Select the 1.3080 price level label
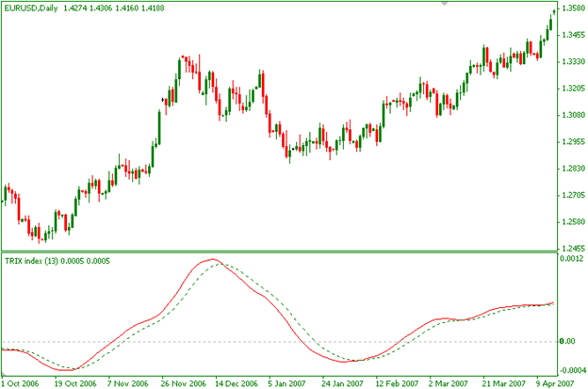Screen dimensions: 588x389 570,115
